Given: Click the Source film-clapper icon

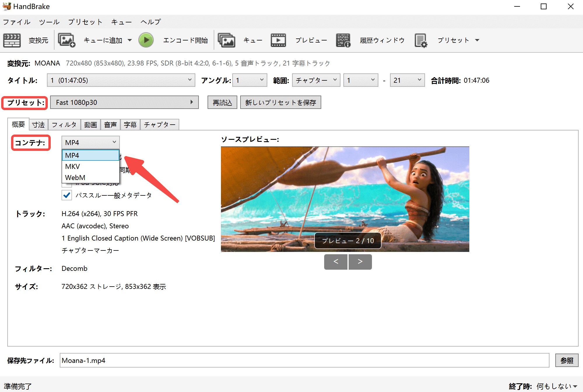Looking at the screenshot, I should [x=12, y=40].
